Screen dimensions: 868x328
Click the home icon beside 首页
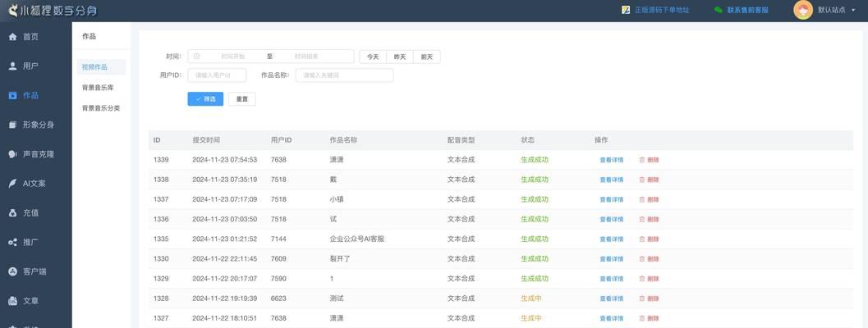[x=13, y=37]
